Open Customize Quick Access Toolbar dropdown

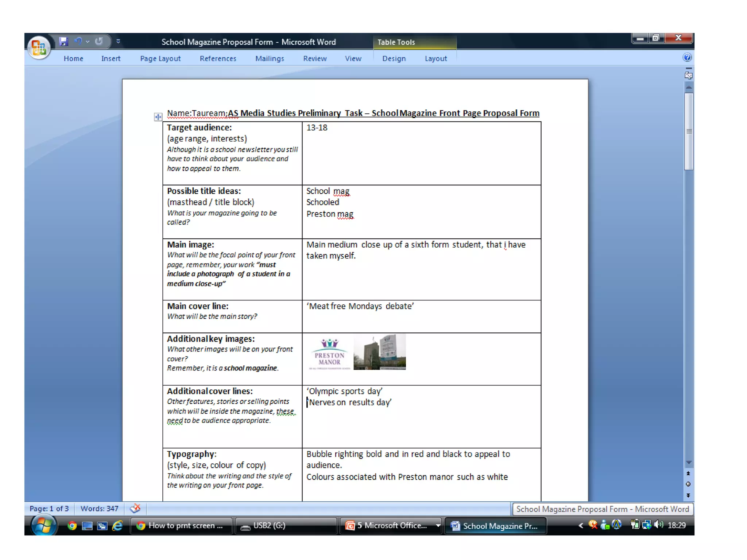pos(118,42)
